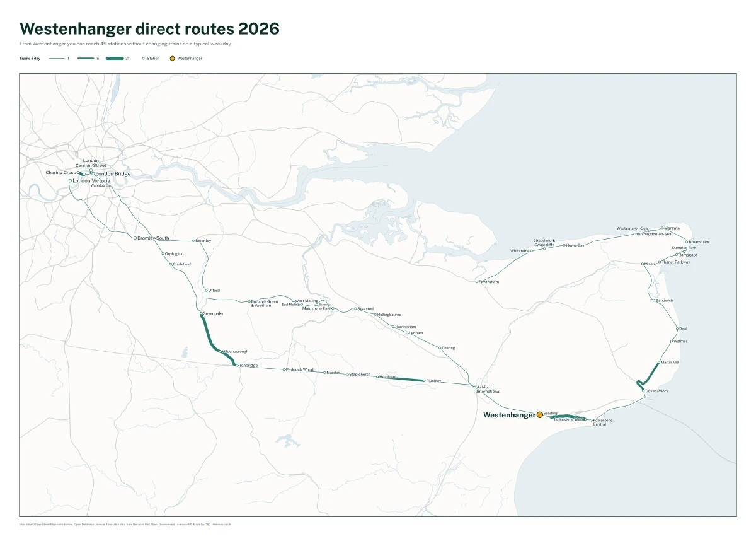Select the Sandling station label
756x541 pixels.
551,413
